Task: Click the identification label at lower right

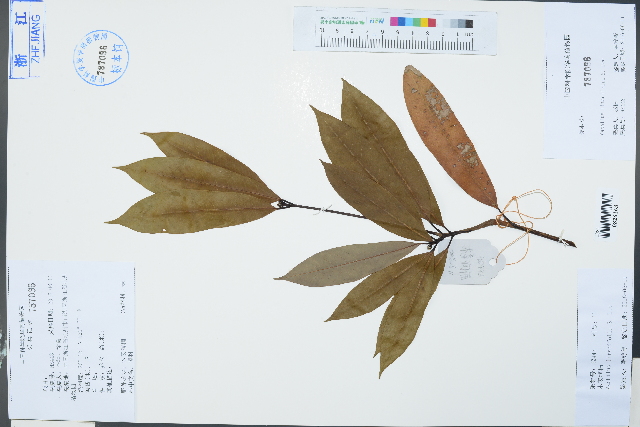Action: coord(603,347)
